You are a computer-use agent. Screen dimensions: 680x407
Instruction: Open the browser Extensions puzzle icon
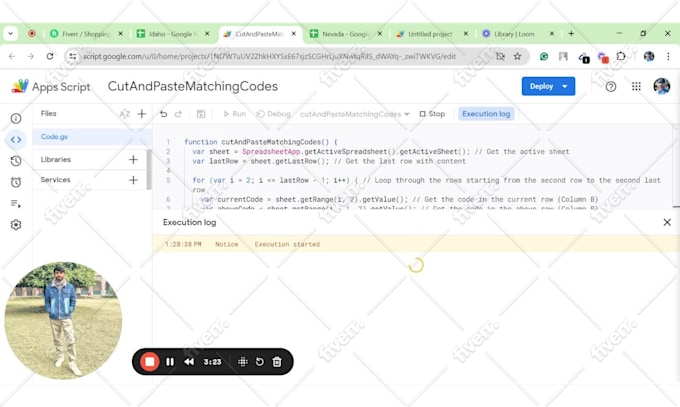click(621, 56)
